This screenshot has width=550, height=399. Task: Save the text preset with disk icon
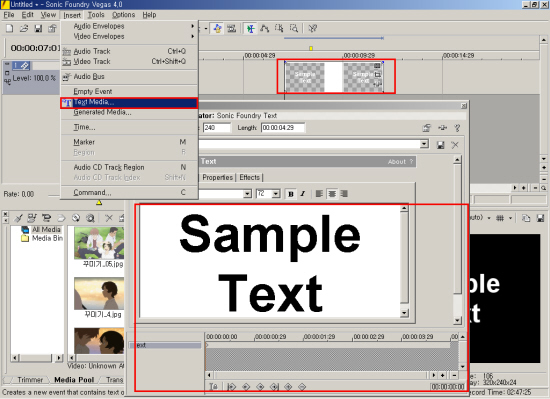pos(441,145)
